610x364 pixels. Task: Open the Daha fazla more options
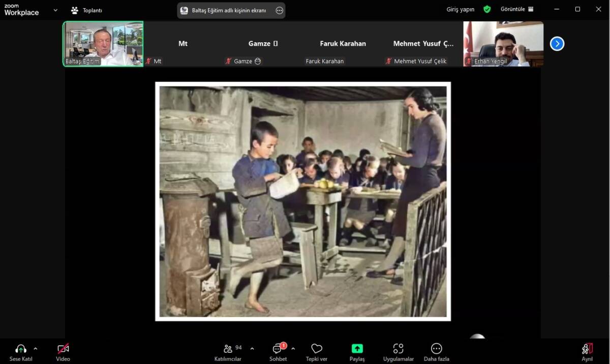tap(436, 349)
